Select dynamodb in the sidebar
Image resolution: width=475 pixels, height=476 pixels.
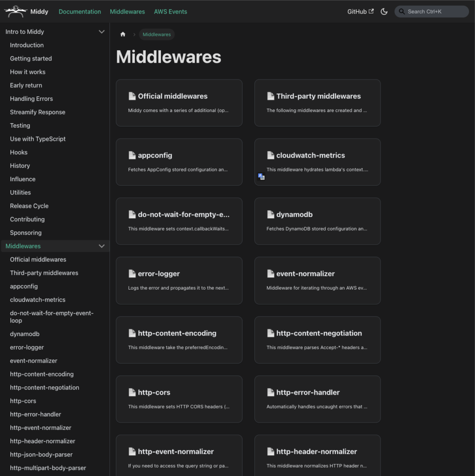25,334
